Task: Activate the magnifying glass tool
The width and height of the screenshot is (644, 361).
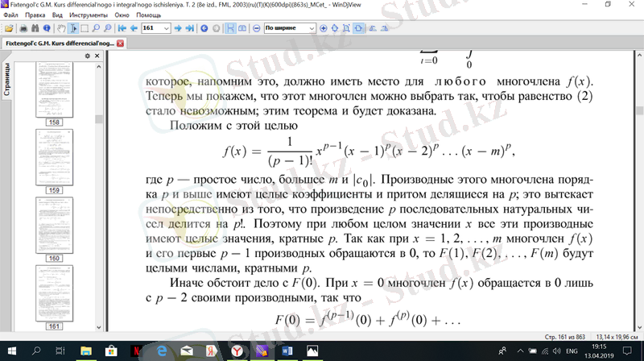Action: [96, 28]
